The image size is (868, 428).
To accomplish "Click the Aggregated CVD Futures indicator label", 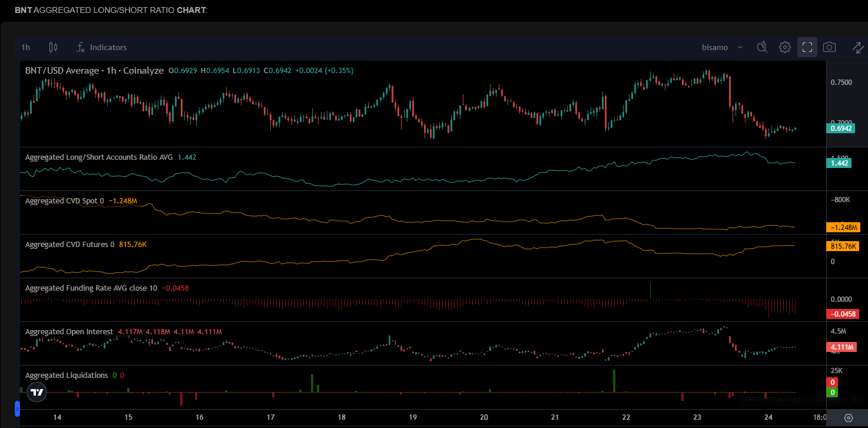I will (x=69, y=244).
